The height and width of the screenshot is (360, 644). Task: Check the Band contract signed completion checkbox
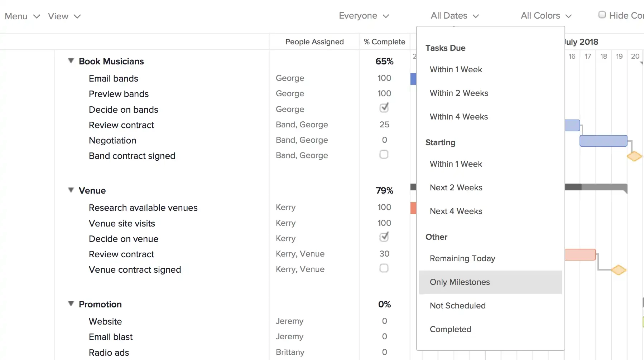click(384, 155)
